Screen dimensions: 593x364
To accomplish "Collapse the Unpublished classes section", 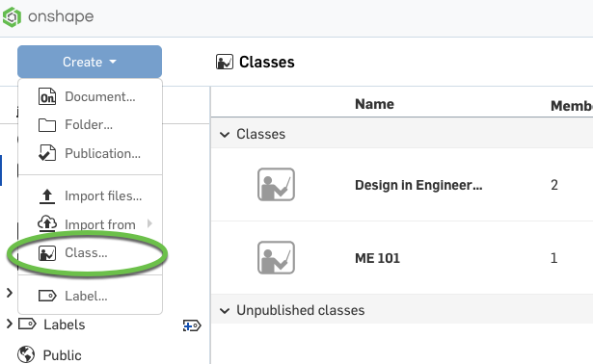I will (x=225, y=311).
